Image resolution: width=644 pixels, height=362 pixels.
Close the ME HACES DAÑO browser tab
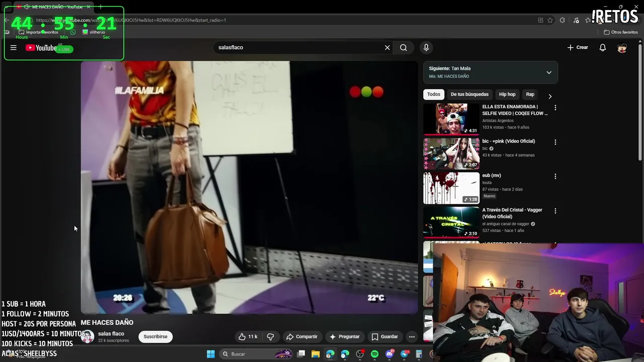tap(89, 7)
